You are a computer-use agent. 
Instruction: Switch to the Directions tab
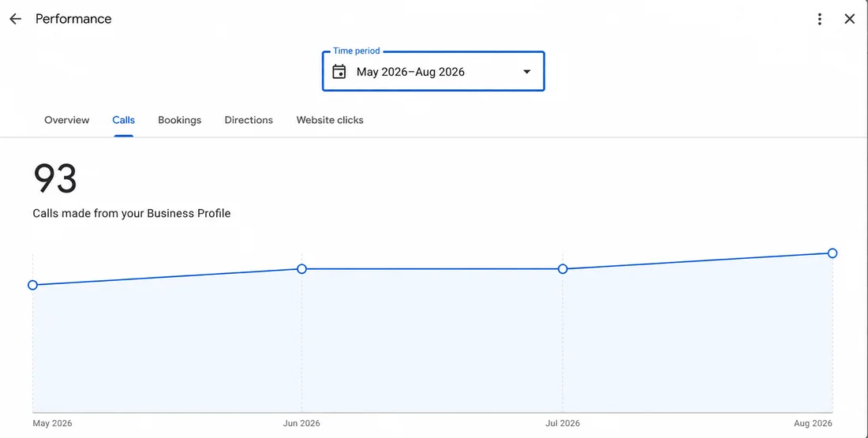point(249,120)
